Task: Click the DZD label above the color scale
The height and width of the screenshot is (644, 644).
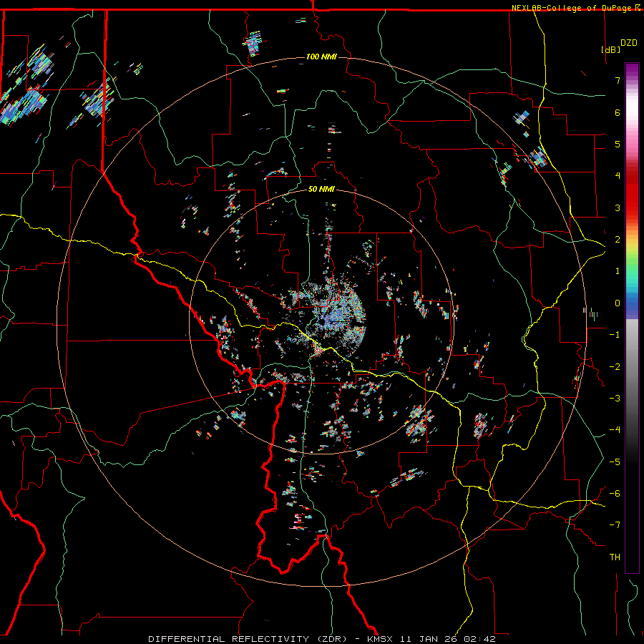Action: tap(629, 43)
